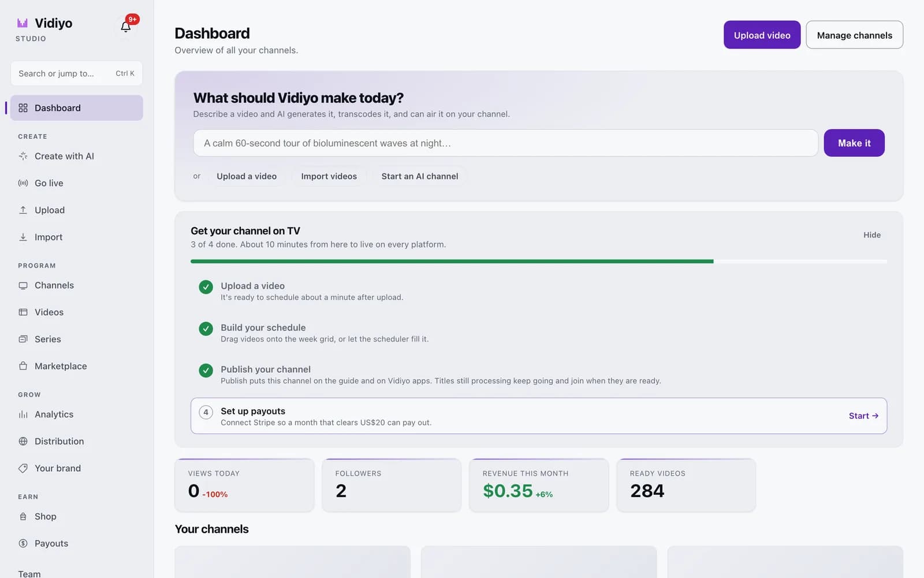
Task: Click the onboarding progress bar
Action: click(x=539, y=261)
